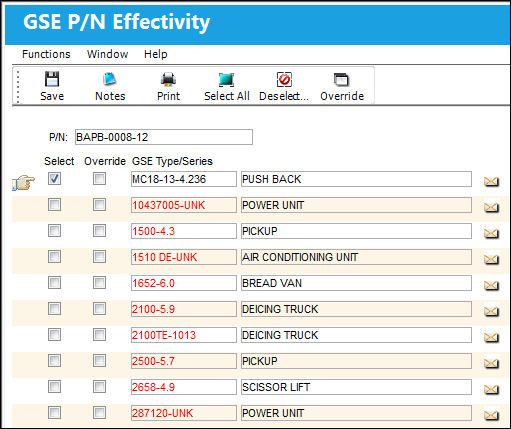The width and height of the screenshot is (511, 429).
Task: Open the Functions menu
Action: [x=46, y=54]
